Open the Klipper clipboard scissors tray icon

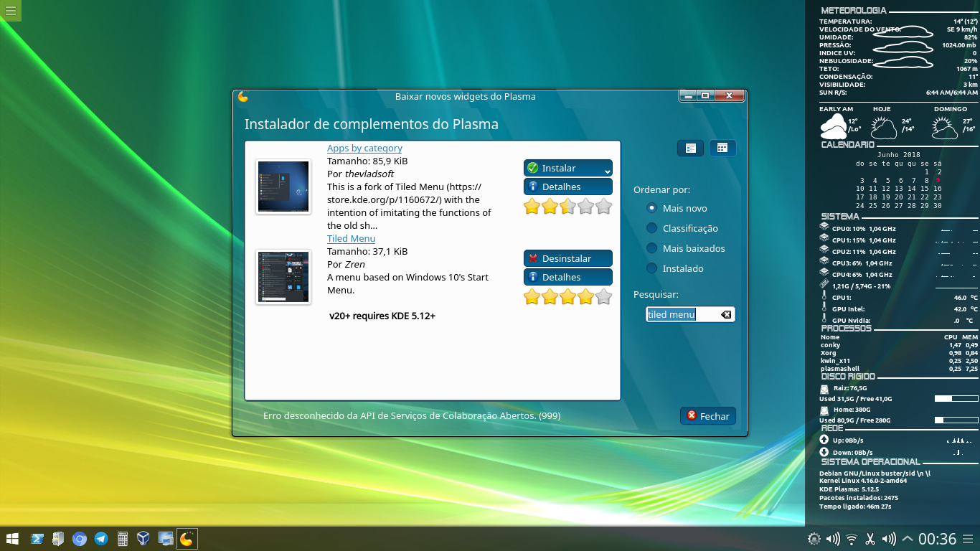click(x=870, y=539)
